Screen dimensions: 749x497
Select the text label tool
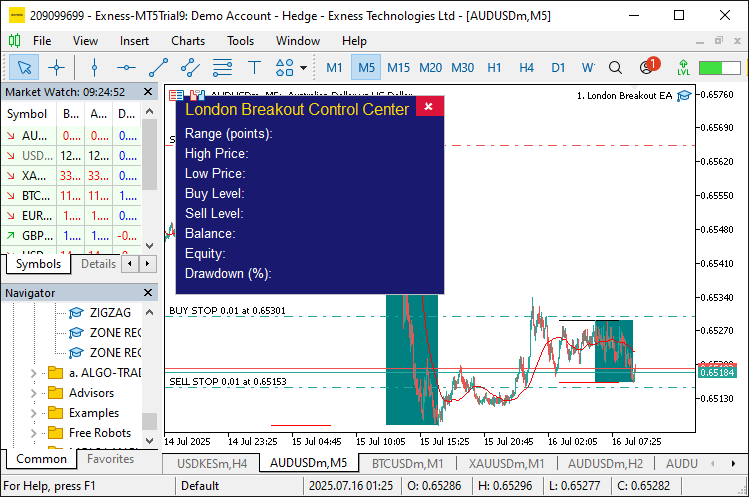tap(254, 67)
